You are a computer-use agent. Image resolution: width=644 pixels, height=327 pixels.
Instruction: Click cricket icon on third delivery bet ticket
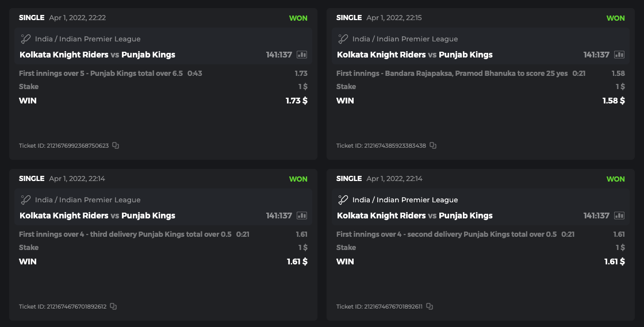point(25,200)
